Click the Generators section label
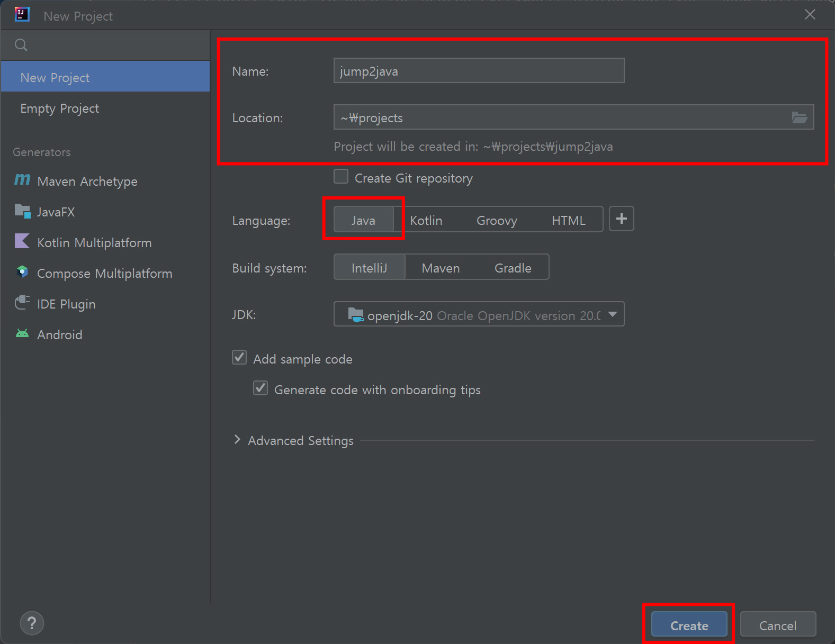This screenshot has height=644, width=835. (x=42, y=152)
